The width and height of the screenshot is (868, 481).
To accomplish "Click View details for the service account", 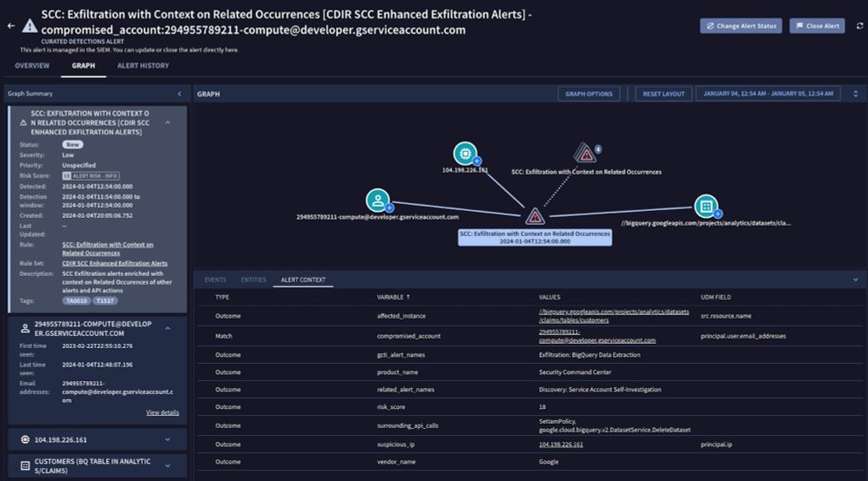I will (x=162, y=412).
